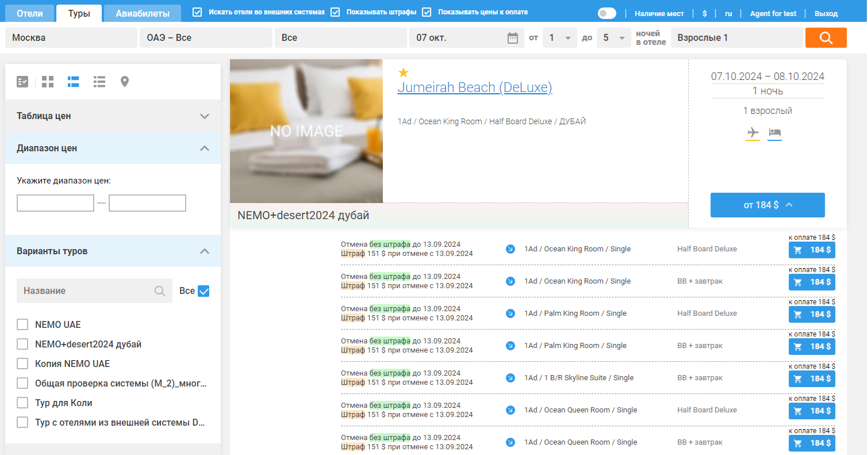Switch to grid tile view icon
Screen dimensions: 868x455
coord(48,82)
